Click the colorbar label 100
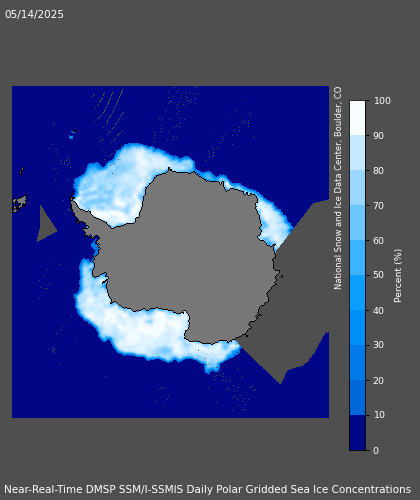 pyautogui.click(x=382, y=101)
